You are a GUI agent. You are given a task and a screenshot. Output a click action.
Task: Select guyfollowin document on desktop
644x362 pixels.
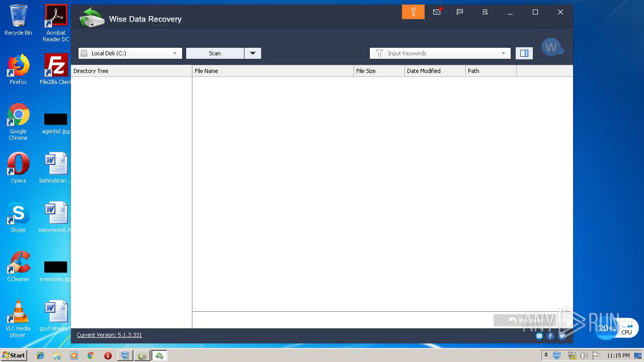tap(56, 316)
